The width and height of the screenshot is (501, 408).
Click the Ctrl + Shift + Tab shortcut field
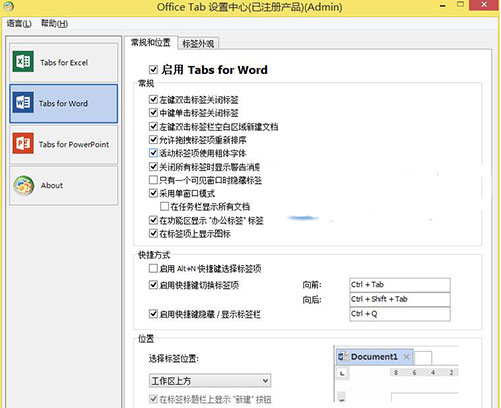(x=400, y=299)
